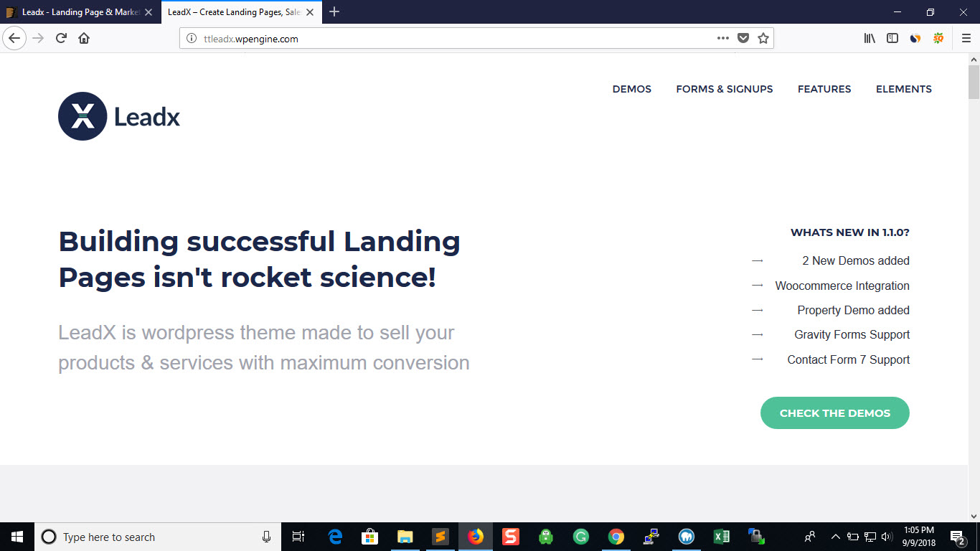Toggle the Firefox sidebar view

tap(892, 39)
